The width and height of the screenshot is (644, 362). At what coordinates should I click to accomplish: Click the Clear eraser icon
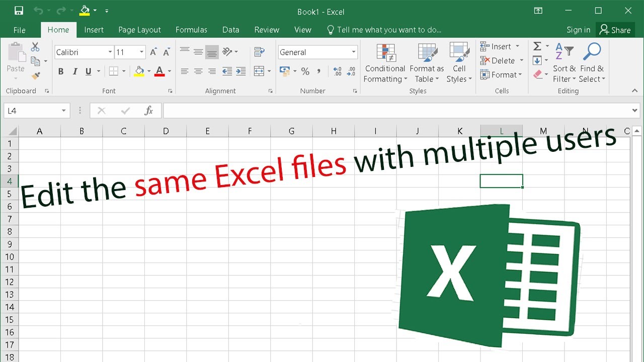[537, 74]
